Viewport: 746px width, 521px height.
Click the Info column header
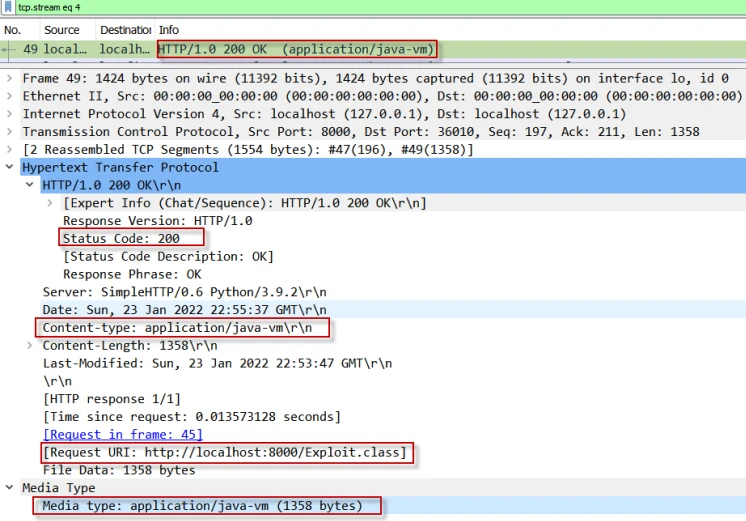169,30
